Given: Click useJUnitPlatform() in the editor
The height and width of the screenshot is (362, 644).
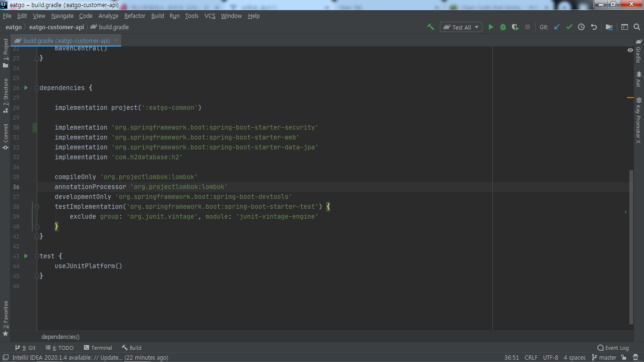Looking at the screenshot, I should click(x=89, y=266).
